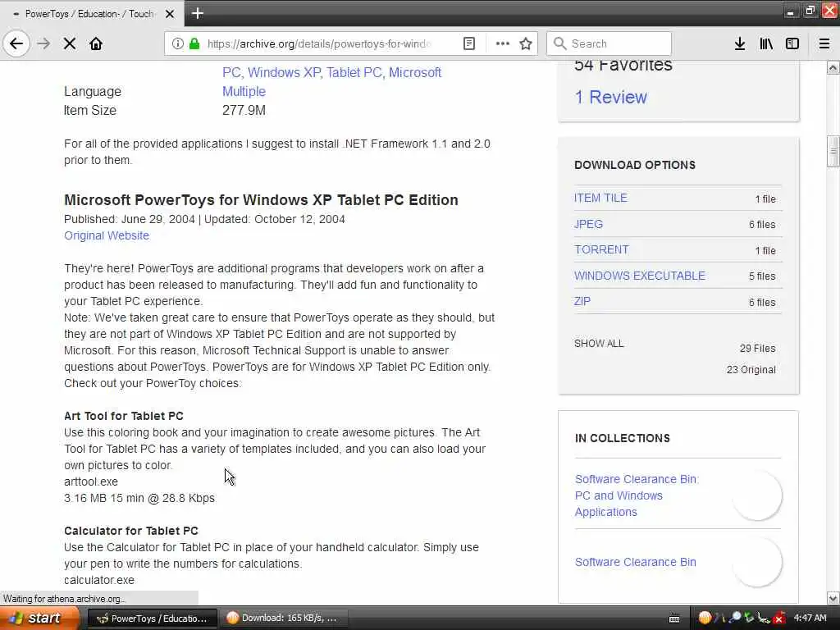The height and width of the screenshot is (630, 840).
Task: Click the 'Art Tool for Tablet PC' heading
Action: tap(124, 416)
